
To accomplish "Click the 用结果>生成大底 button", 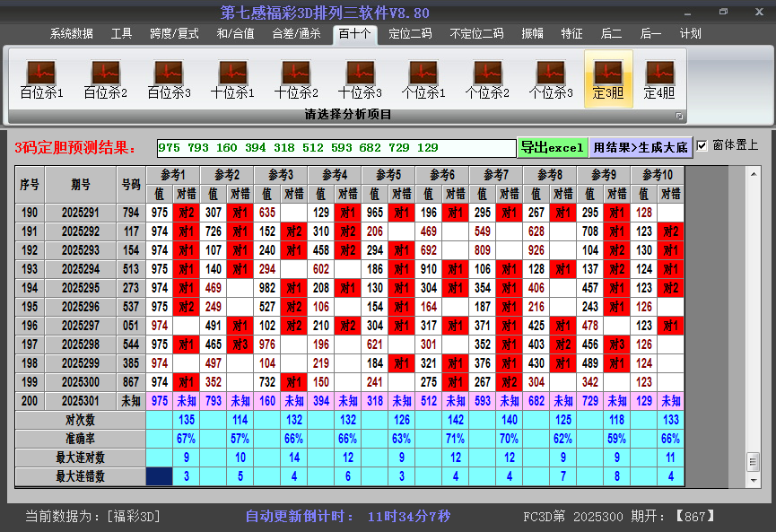I will coord(640,147).
